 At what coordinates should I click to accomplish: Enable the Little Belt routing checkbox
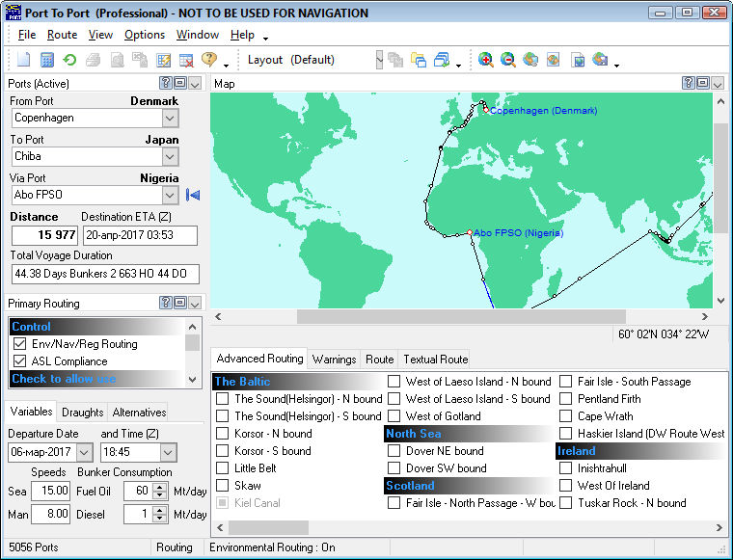coord(223,468)
